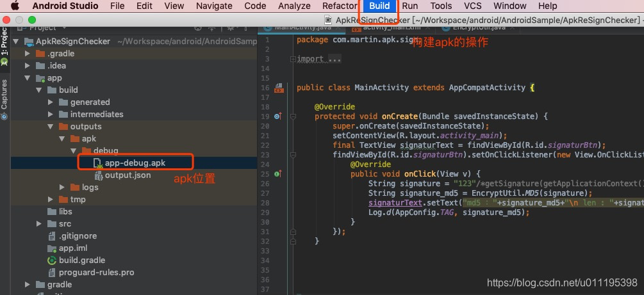Collapse the outputs folder arrow
The width and height of the screenshot is (644, 295).
pyautogui.click(x=51, y=126)
